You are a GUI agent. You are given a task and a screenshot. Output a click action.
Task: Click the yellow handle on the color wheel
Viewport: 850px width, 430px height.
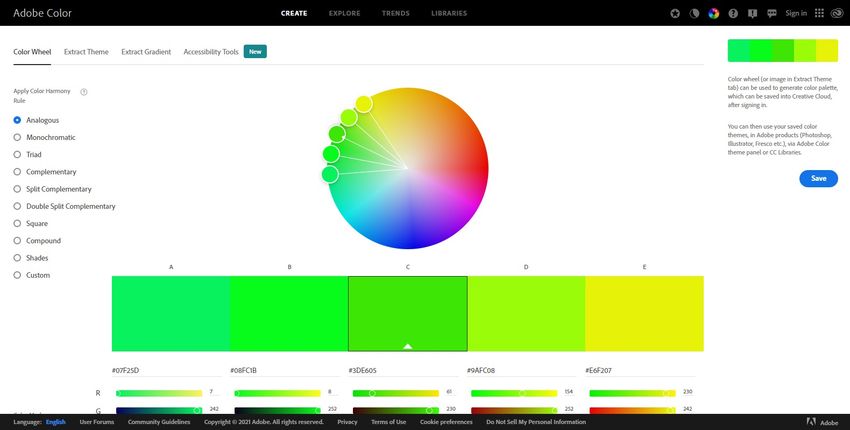pyautogui.click(x=364, y=104)
